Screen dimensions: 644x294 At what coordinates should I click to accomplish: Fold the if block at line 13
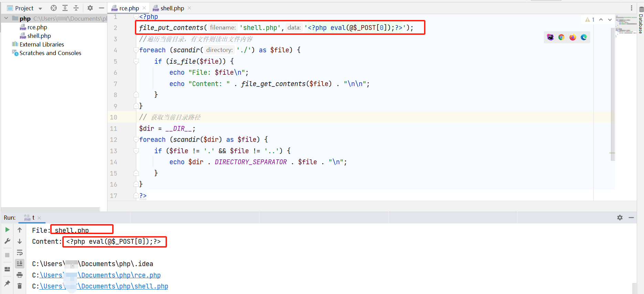136,151
